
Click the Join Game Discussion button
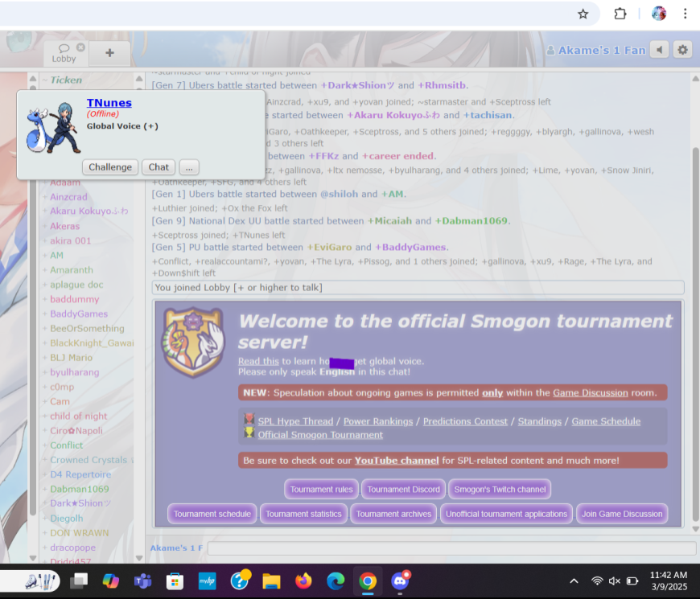coord(622,514)
